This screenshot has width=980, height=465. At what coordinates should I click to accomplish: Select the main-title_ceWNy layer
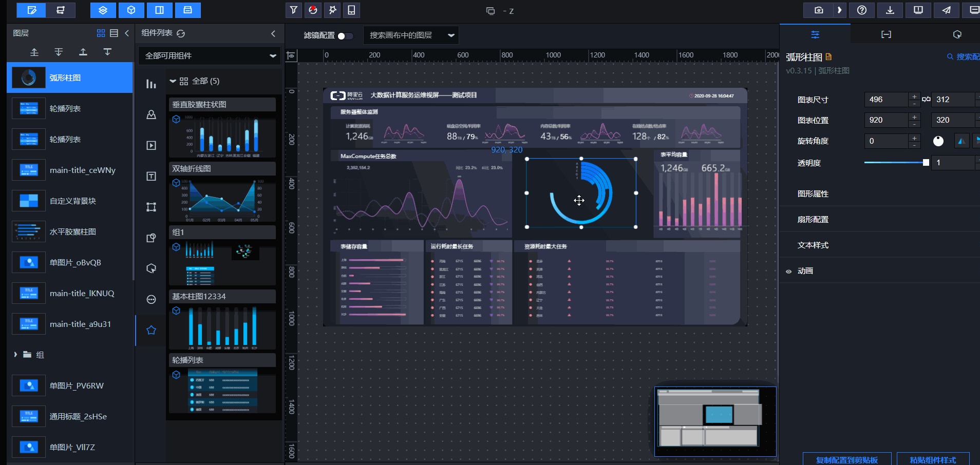tap(70, 170)
